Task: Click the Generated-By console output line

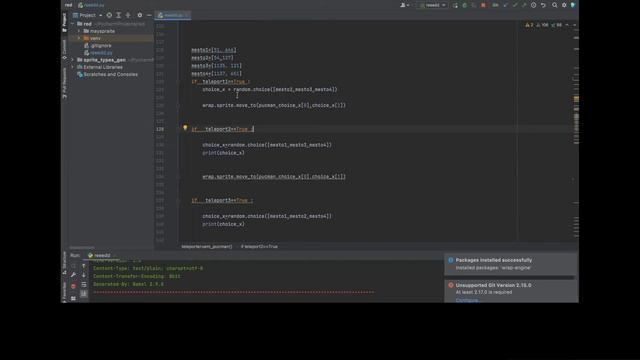Action: 128,284
